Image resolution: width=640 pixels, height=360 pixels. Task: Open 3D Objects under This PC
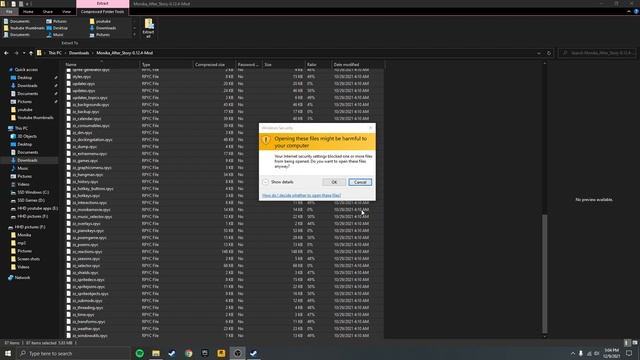pyautogui.click(x=27, y=136)
